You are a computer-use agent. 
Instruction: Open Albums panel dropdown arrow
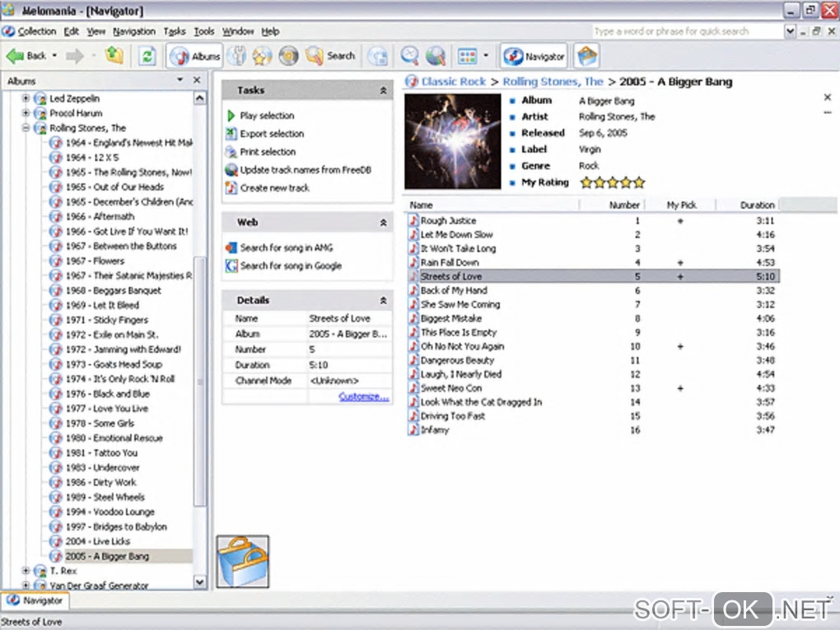[180, 80]
